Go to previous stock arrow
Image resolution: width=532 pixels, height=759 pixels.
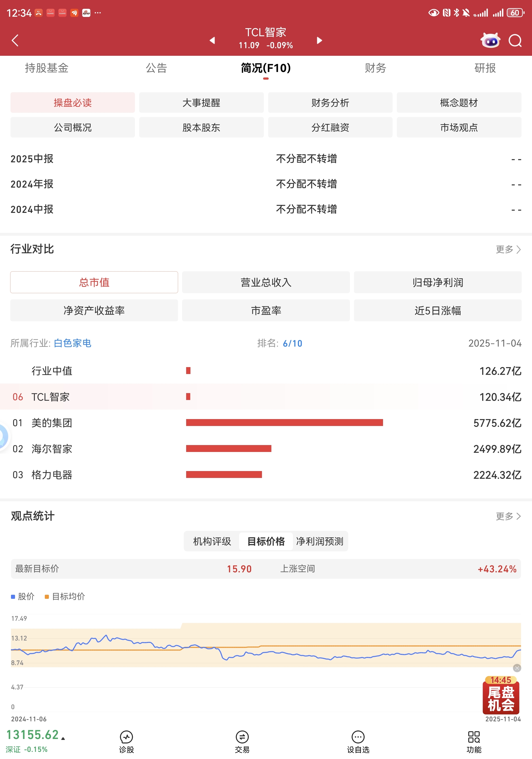212,40
